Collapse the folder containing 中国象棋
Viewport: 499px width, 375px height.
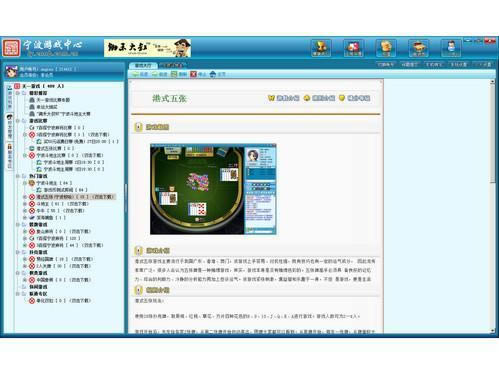pyautogui.click(x=18, y=273)
